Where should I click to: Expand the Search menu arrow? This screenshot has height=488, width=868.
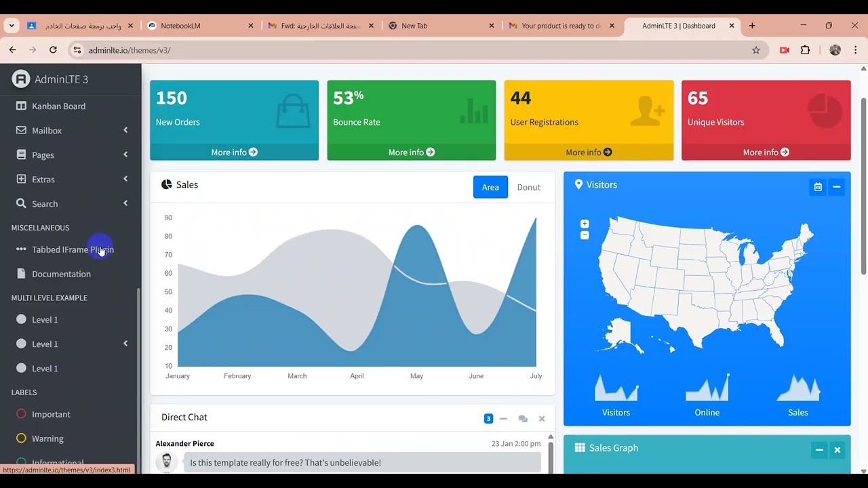pyautogui.click(x=125, y=203)
